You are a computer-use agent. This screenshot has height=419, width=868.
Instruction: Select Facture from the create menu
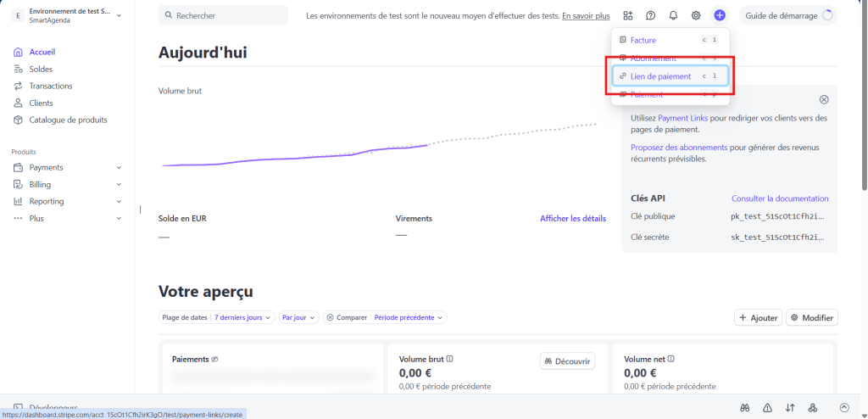[x=643, y=40]
